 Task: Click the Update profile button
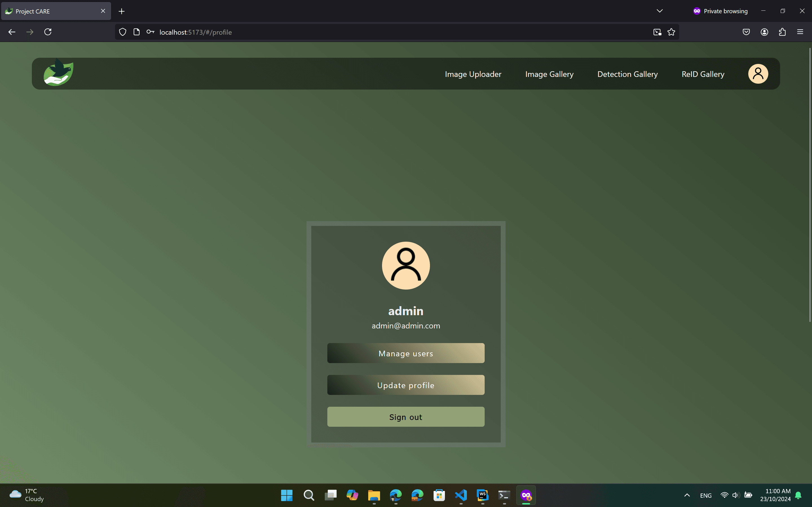click(x=406, y=385)
